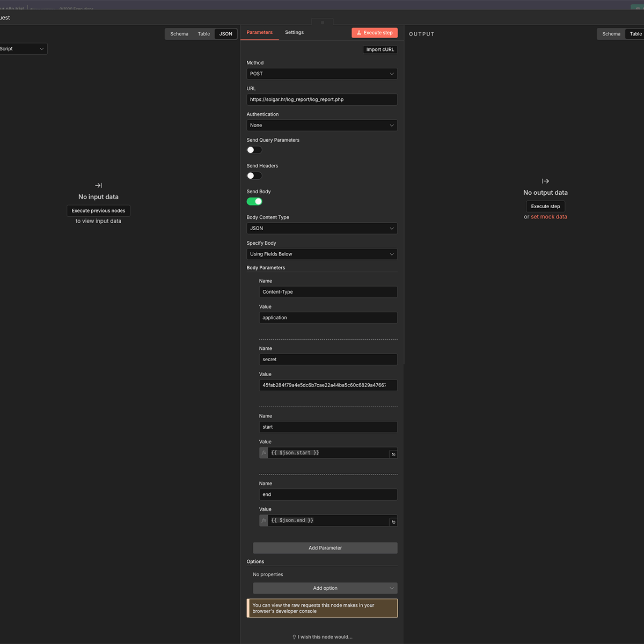
Task: Open expression editor icon for start value
Action: (x=393, y=455)
